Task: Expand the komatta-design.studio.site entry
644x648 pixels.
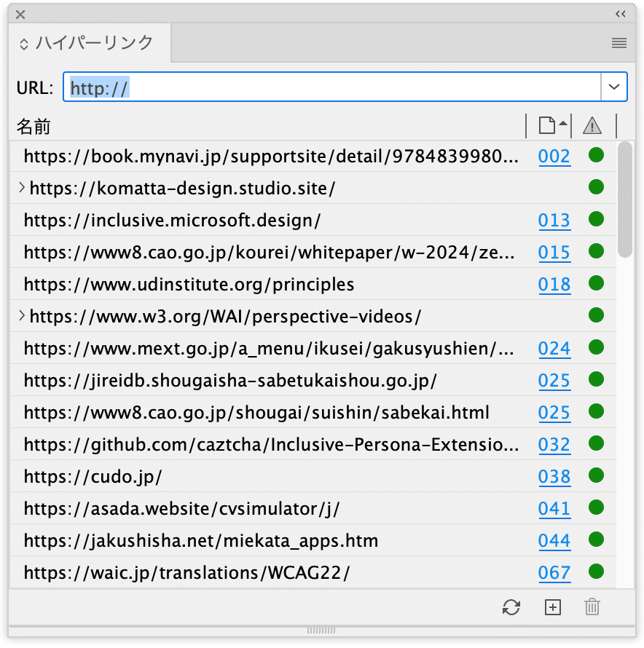Action: [x=21, y=188]
